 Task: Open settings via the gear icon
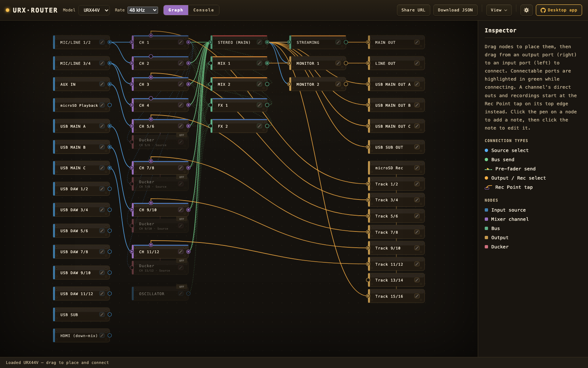[526, 10]
